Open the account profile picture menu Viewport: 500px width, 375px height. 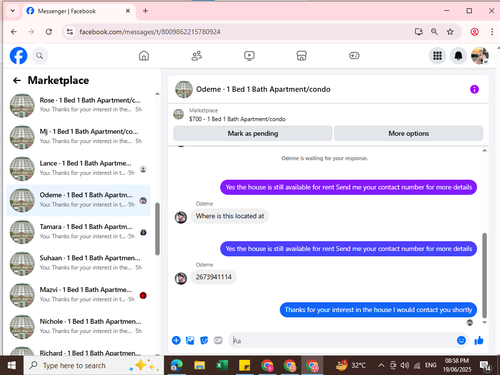tap(480, 56)
